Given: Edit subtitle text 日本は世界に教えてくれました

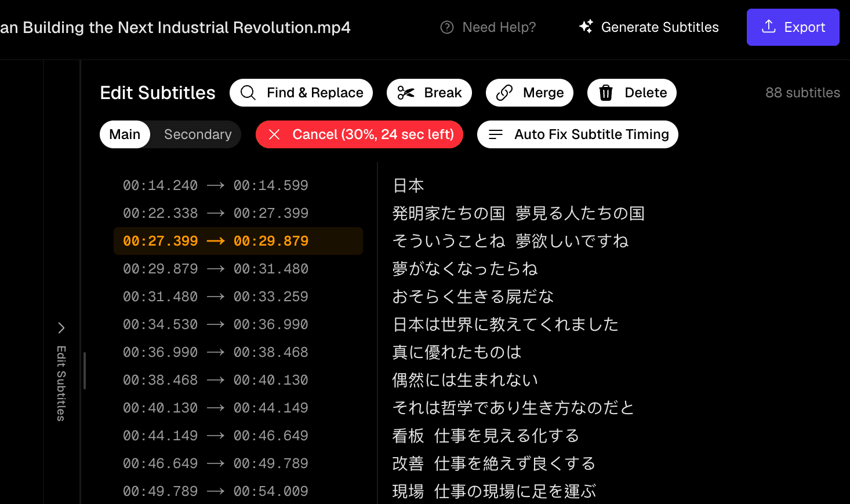Looking at the screenshot, I should click(x=506, y=324).
